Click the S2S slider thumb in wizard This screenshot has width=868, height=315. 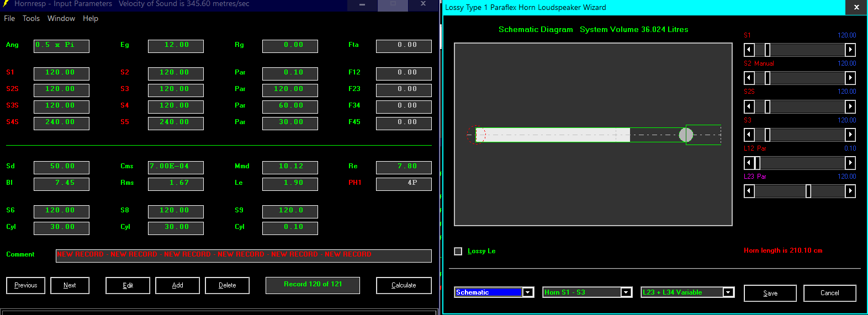click(767, 106)
